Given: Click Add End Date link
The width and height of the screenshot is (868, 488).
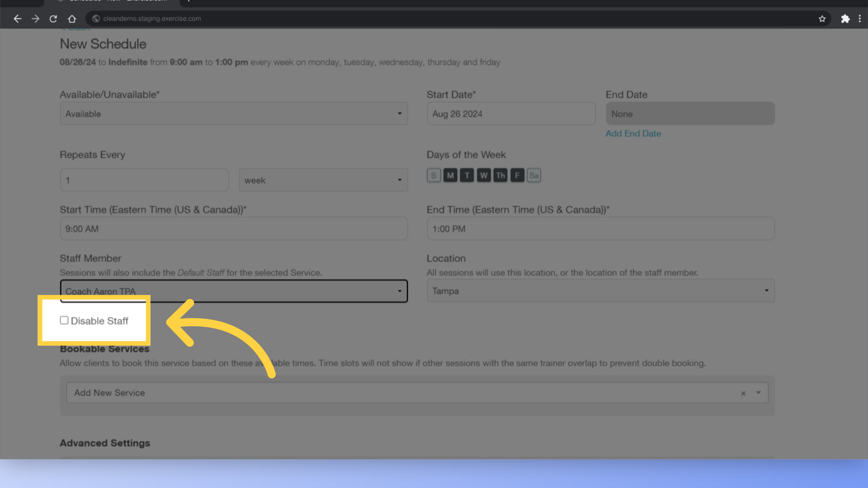Looking at the screenshot, I should coord(633,133).
